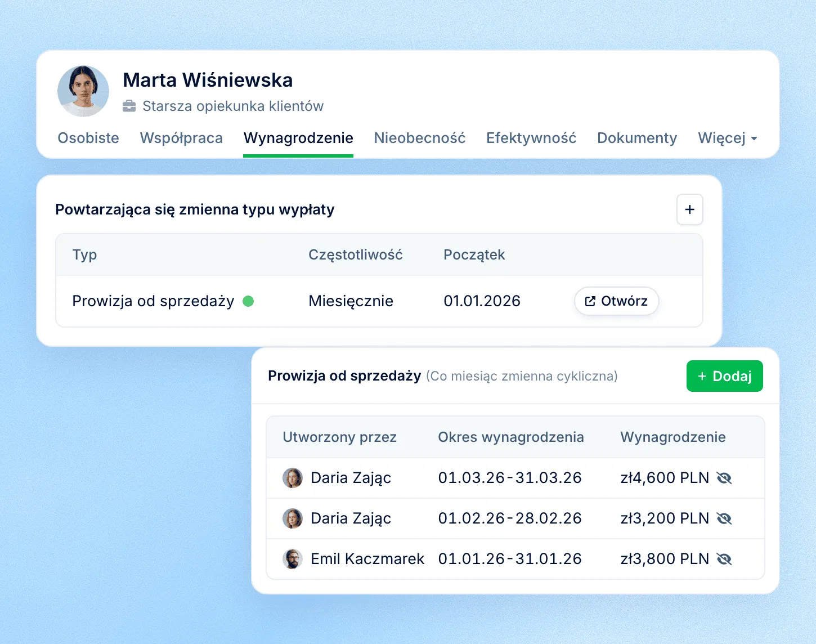Click Emil Kaczmarek's avatar
Viewport: 816px width, 644px height.
[x=293, y=559]
